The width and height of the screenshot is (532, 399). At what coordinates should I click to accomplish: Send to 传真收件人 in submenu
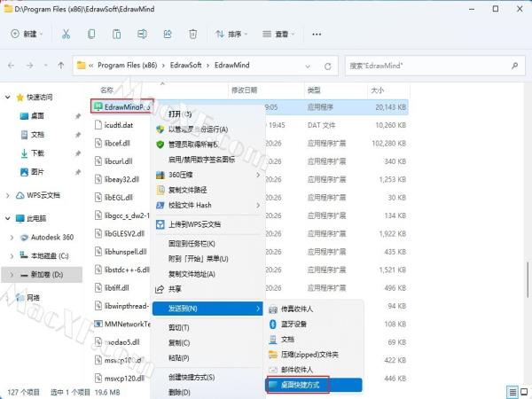314,309
